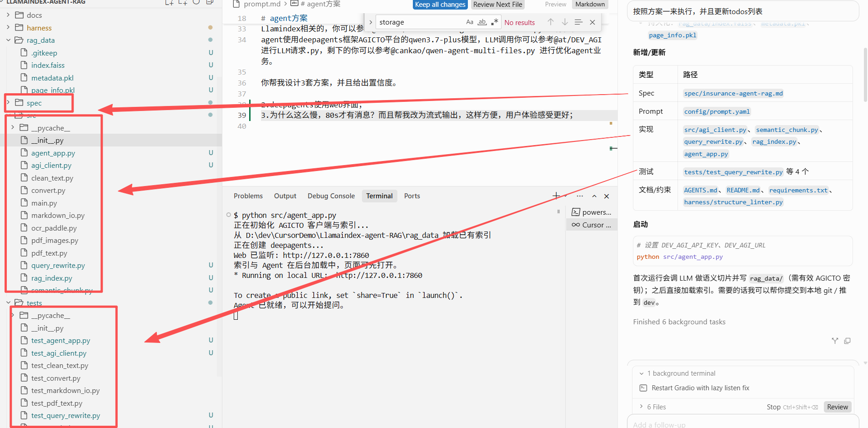The width and height of the screenshot is (868, 428).
Task: Open test_markdown_io.py file
Action: pos(65,390)
